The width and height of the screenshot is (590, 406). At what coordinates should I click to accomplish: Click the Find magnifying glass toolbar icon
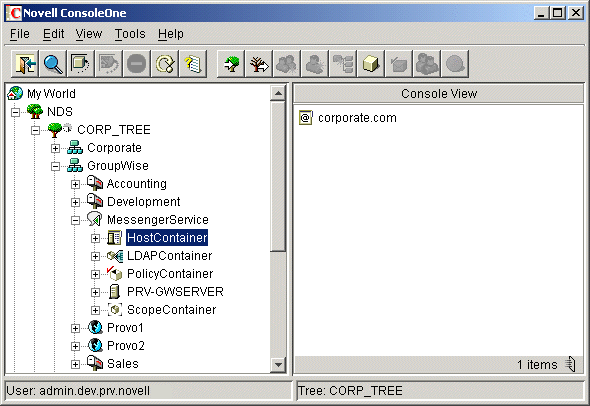tap(53, 64)
